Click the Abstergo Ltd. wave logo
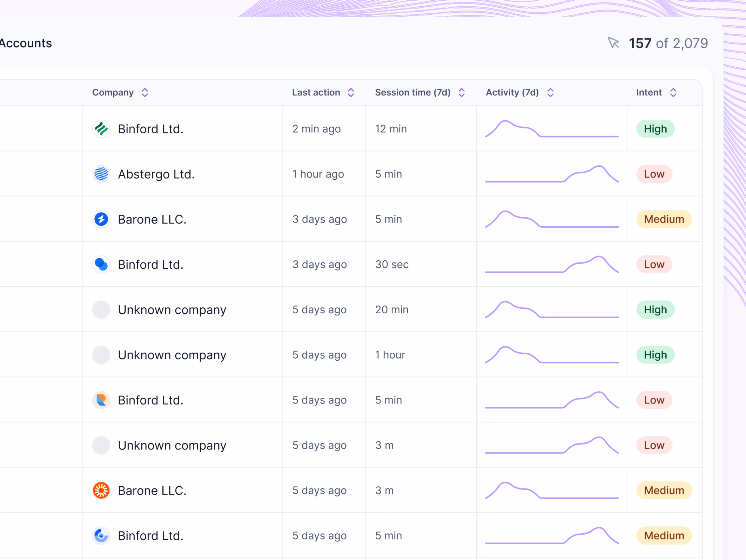Image resolution: width=746 pixels, height=560 pixels. tap(101, 174)
